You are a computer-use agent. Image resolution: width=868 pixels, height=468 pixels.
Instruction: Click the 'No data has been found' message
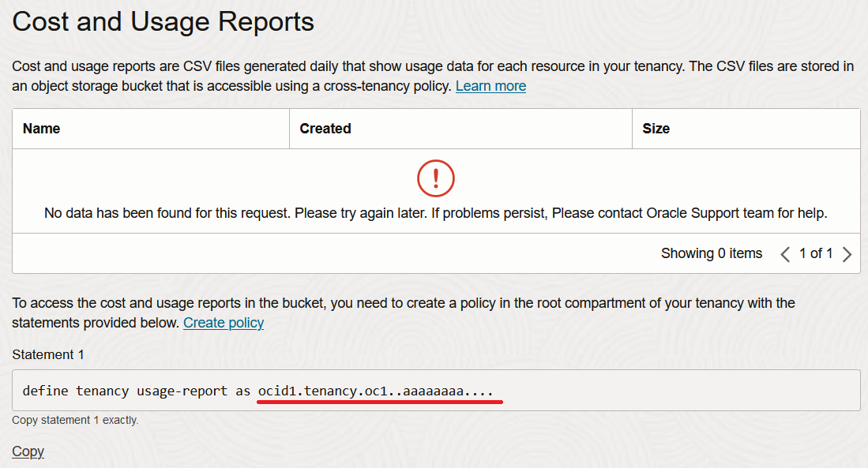[x=436, y=213]
